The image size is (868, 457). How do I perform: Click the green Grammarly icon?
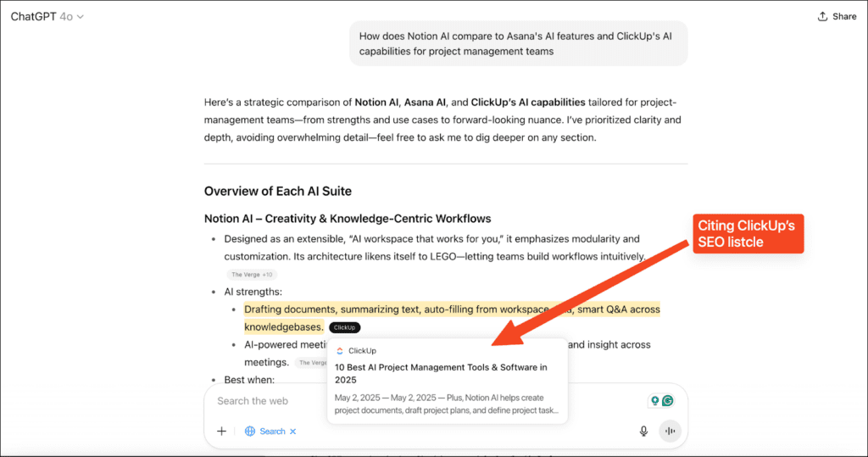pyautogui.click(x=668, y=401)
